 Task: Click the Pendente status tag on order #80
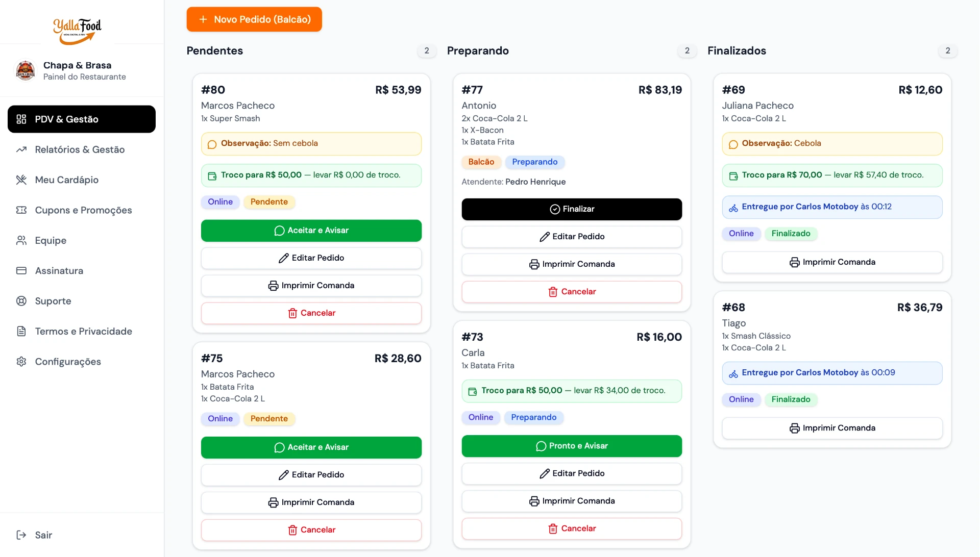pos(269,202)
